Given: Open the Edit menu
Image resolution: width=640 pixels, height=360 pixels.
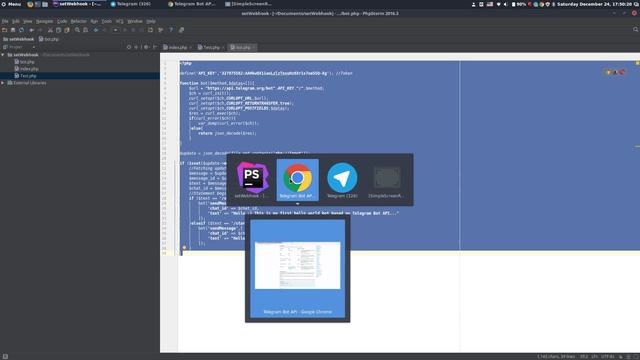Looking at the screenshot, I should pyautogui.click(x=16, y=21).
